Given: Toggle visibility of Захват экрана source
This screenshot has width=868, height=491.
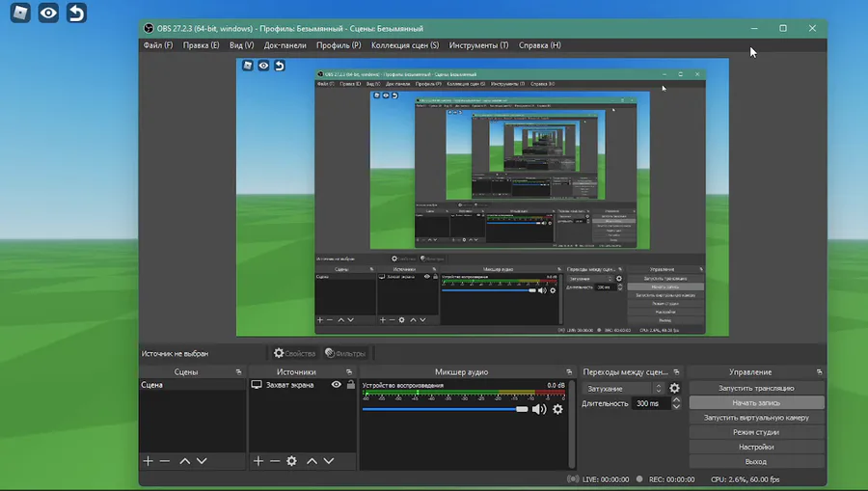Looking at the screenshot, I should tap(336, 384).
